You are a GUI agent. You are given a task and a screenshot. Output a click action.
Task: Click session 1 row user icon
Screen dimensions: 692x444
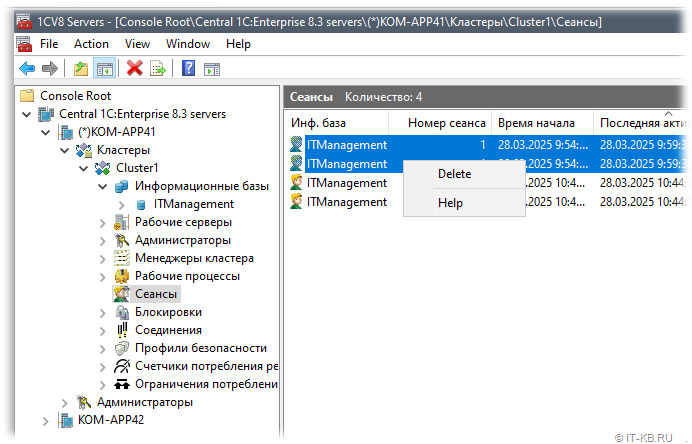coord(296,144)
